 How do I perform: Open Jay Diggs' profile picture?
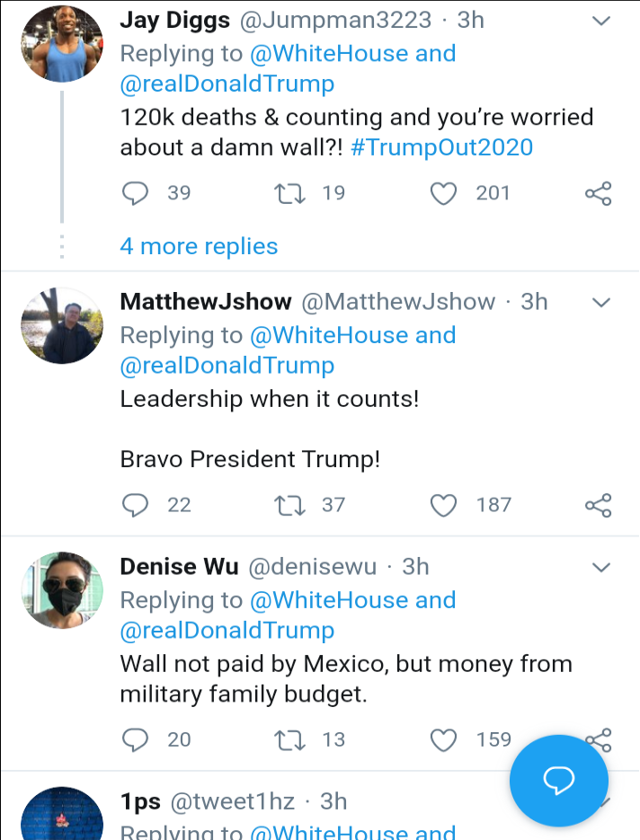[62, 45]
